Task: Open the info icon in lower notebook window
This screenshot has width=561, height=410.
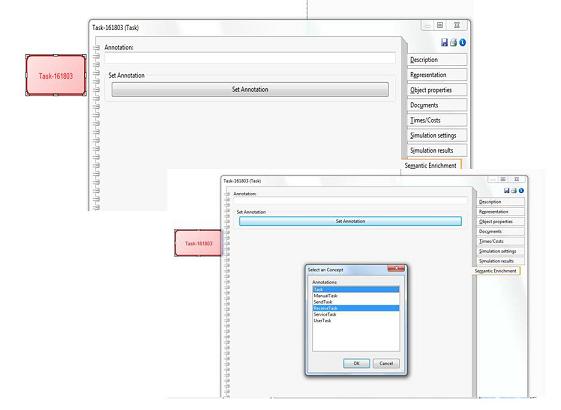Action: point(521,191)
